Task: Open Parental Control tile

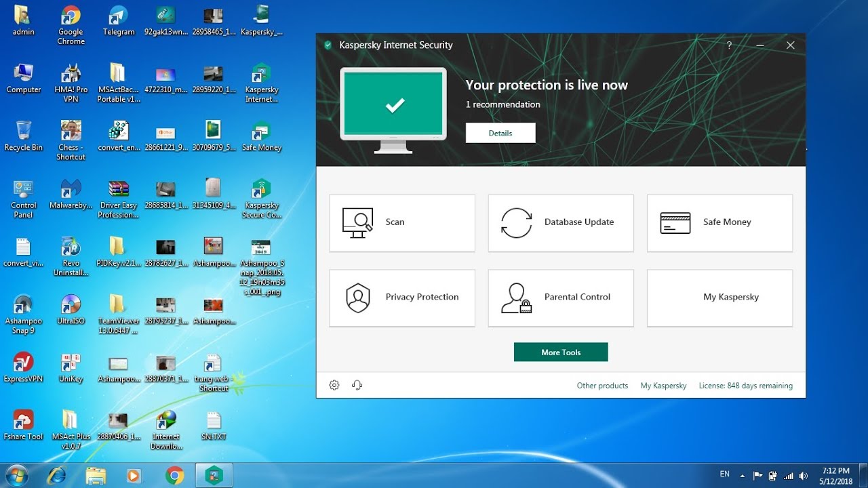Action: (x=561, y=298)
